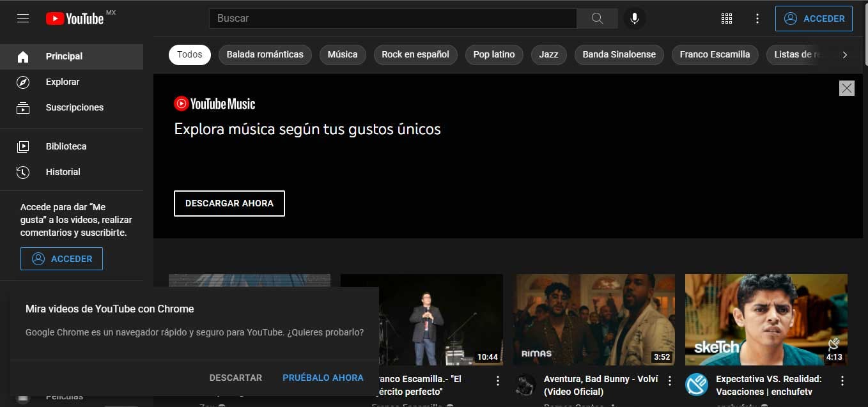Select the Banda Sinaloense filter chip
Viewport: 868px width, 407px height.
[618, 54]
